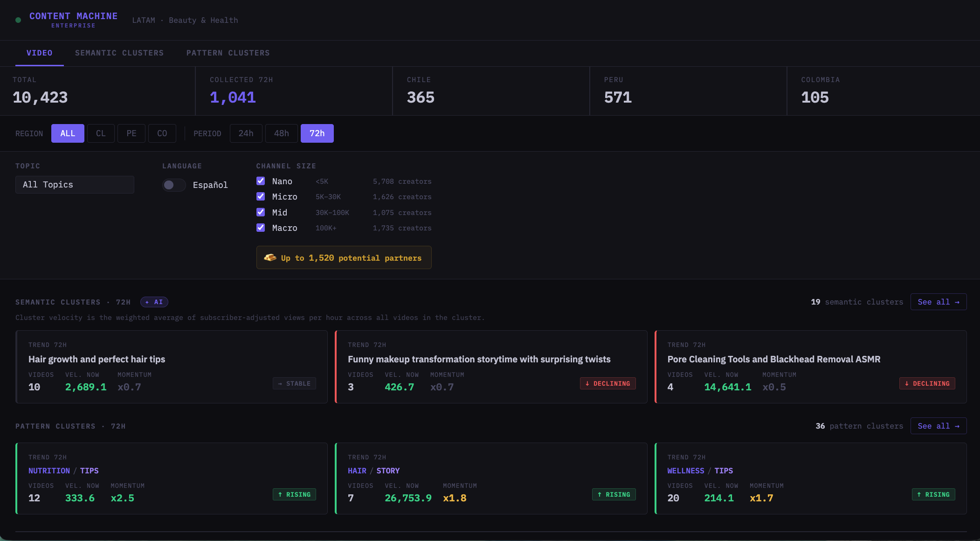Click the green status dot near logo
This screenshot has height=541, width=980.
coord(18,20)
